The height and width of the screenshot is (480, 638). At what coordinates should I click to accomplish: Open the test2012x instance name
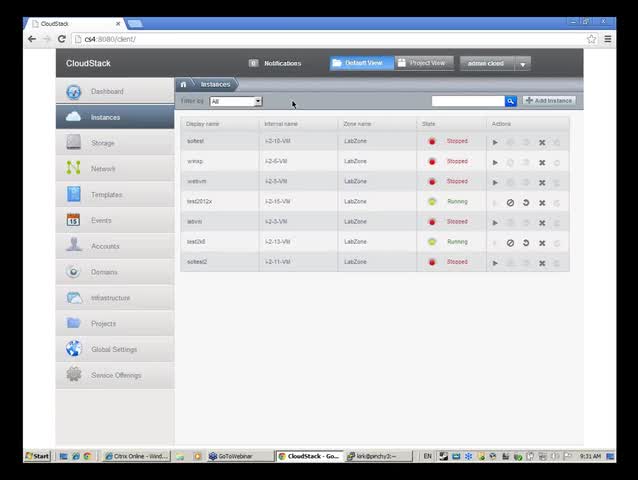[199, 201]
